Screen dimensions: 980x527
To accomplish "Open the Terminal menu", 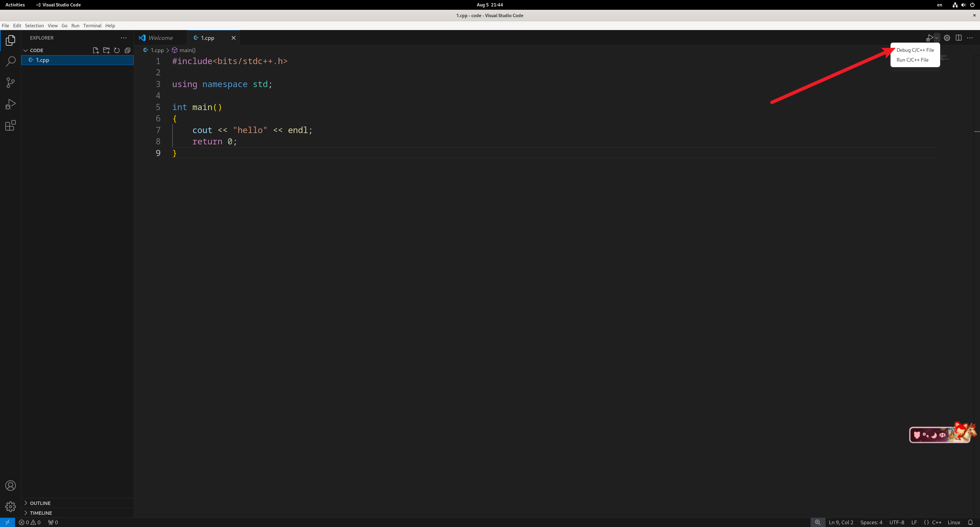I will click(x=92, y=25).
